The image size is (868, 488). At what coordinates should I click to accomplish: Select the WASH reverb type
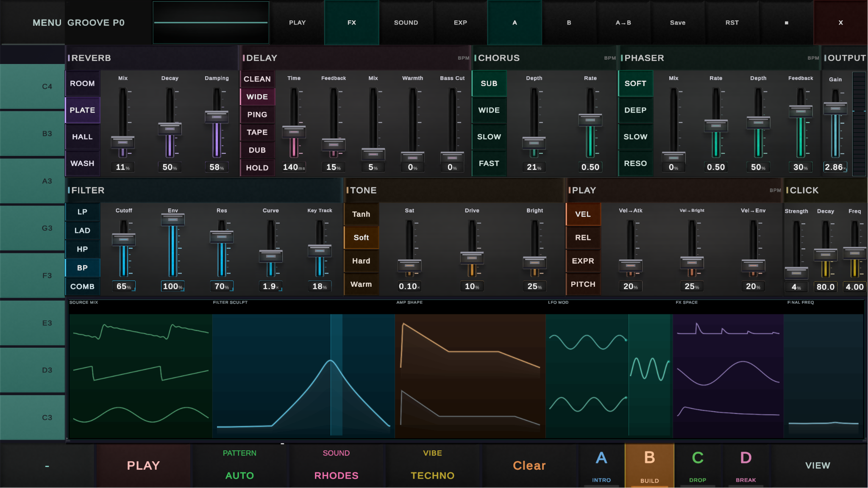(82, 164)
